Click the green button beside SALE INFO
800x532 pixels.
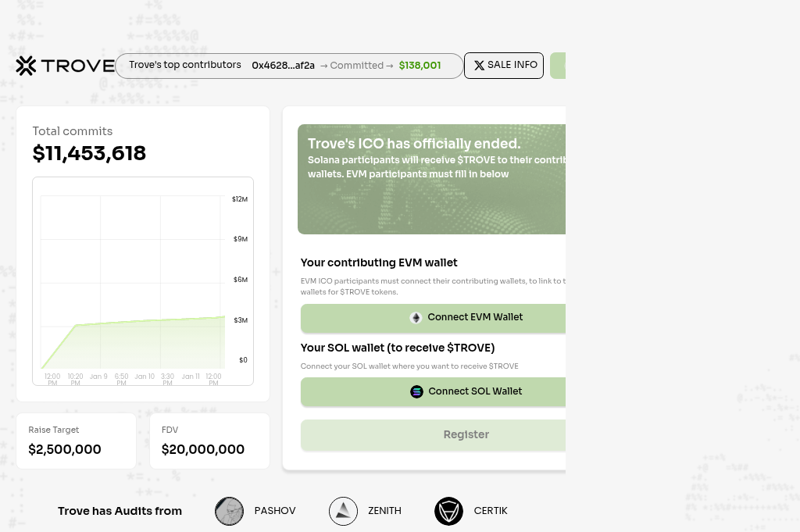(559, 66)
